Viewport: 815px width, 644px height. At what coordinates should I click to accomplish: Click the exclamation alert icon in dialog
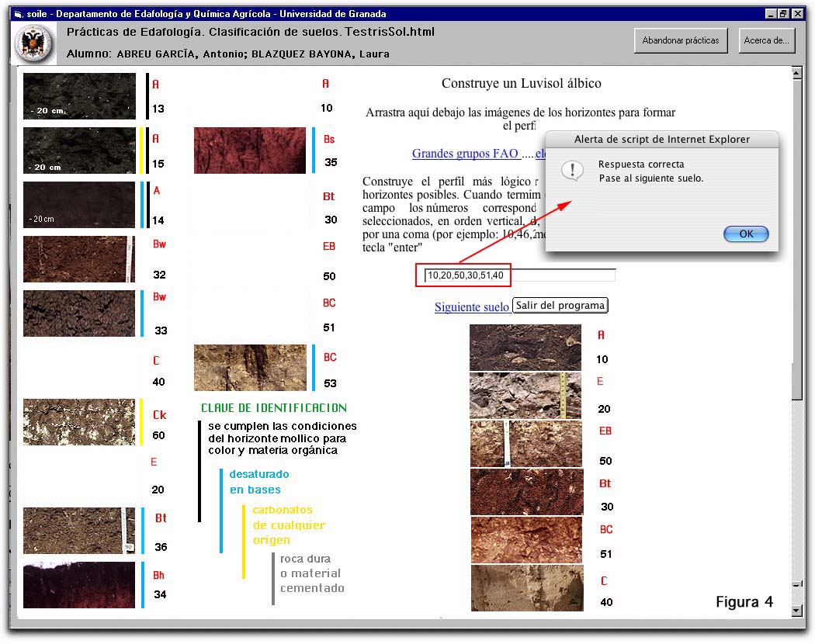[x=572, y=171]
